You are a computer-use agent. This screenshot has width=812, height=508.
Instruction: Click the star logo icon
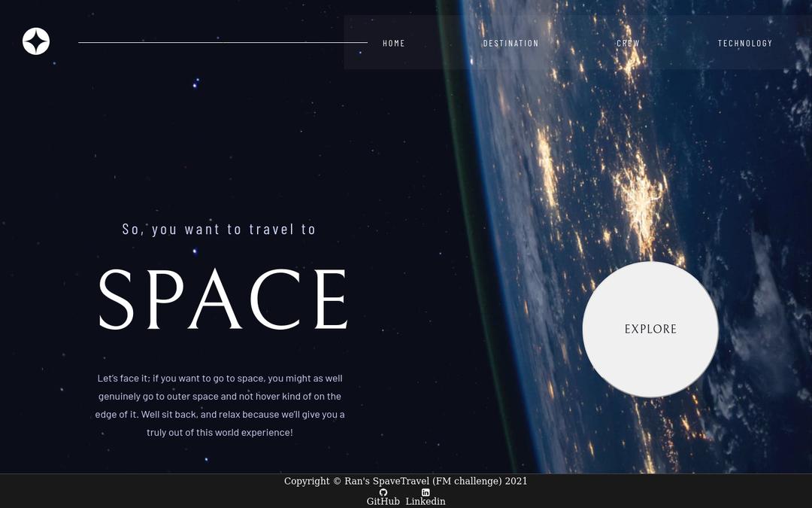click(36, 41)
